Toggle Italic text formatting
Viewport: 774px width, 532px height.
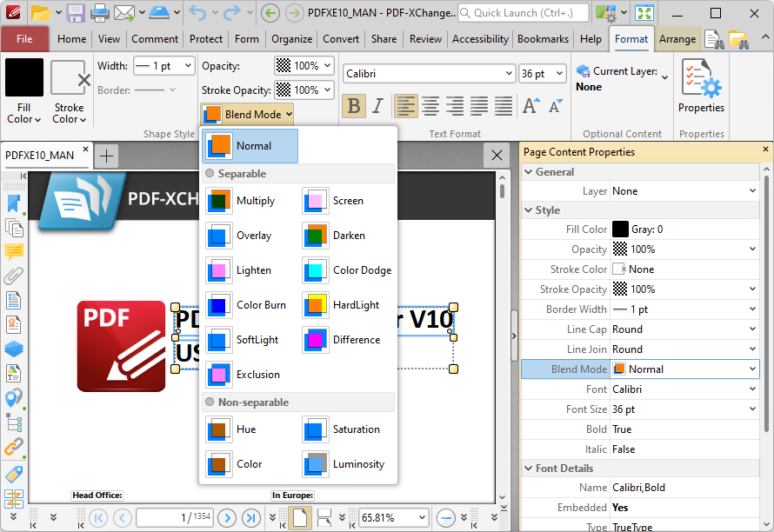377,106
